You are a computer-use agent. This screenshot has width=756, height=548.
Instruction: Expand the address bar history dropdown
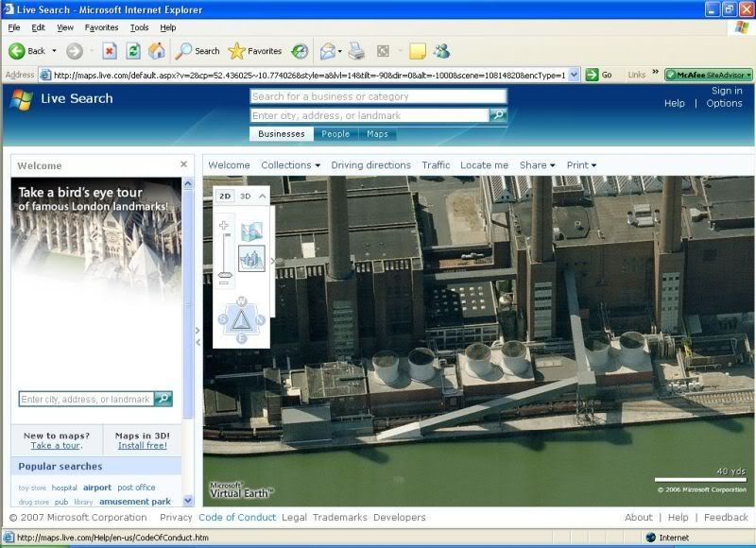coord(574,76)
